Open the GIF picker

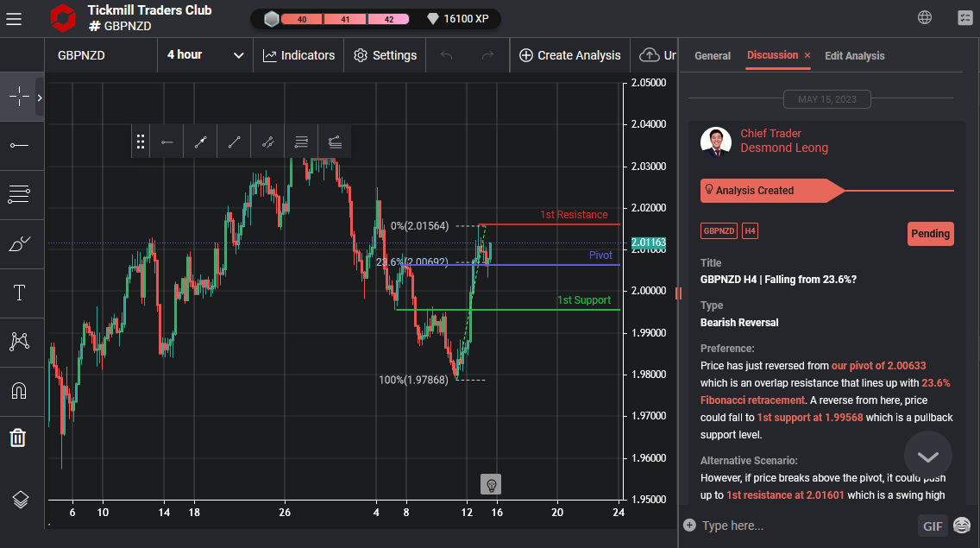point(933,526)
